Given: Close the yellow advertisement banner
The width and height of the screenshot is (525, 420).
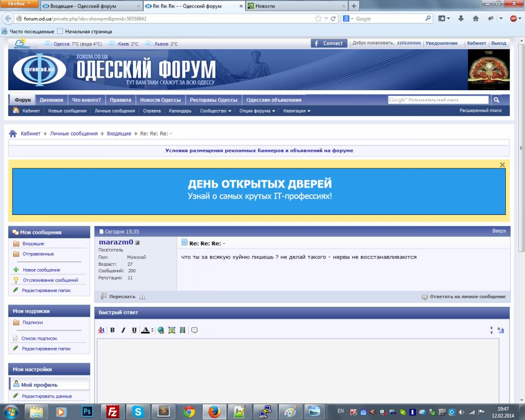Looking at the screenshot, I should coord(502,165).
